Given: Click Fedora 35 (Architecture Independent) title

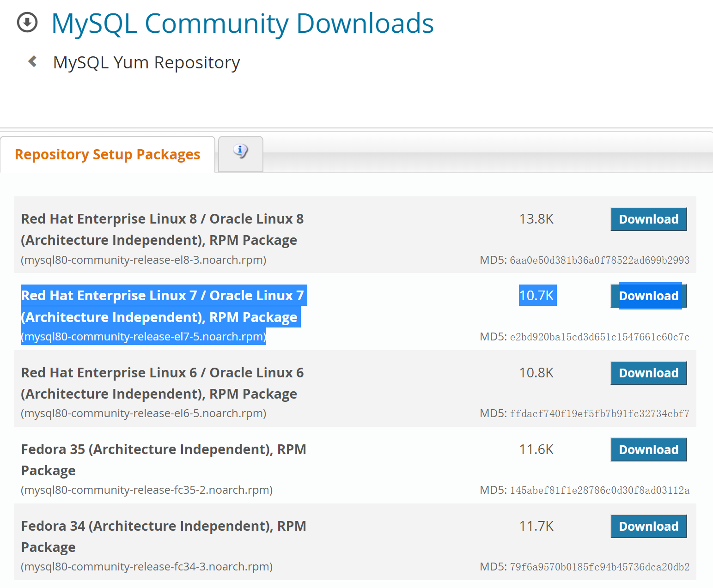Looking at the screenshot, I should pos(164,460).
